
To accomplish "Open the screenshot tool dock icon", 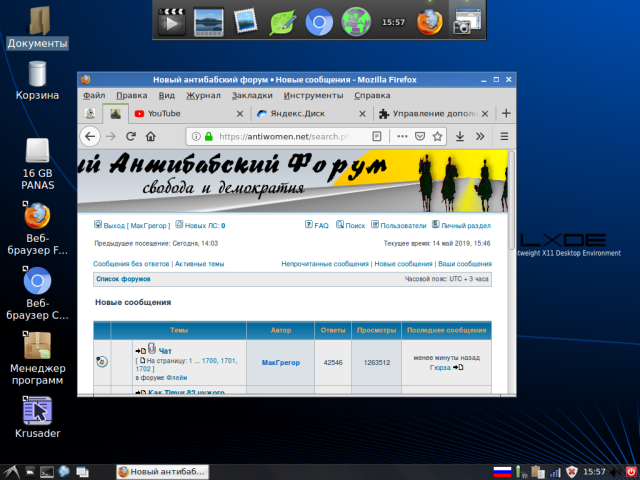I will point(467,22).
